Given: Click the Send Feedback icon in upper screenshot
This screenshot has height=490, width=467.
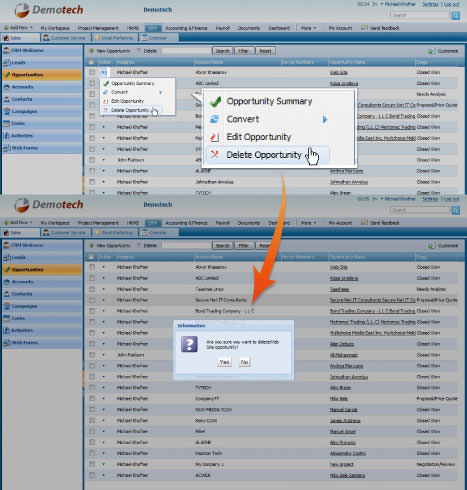Looking at the screenshot, I should click(364, 28).
